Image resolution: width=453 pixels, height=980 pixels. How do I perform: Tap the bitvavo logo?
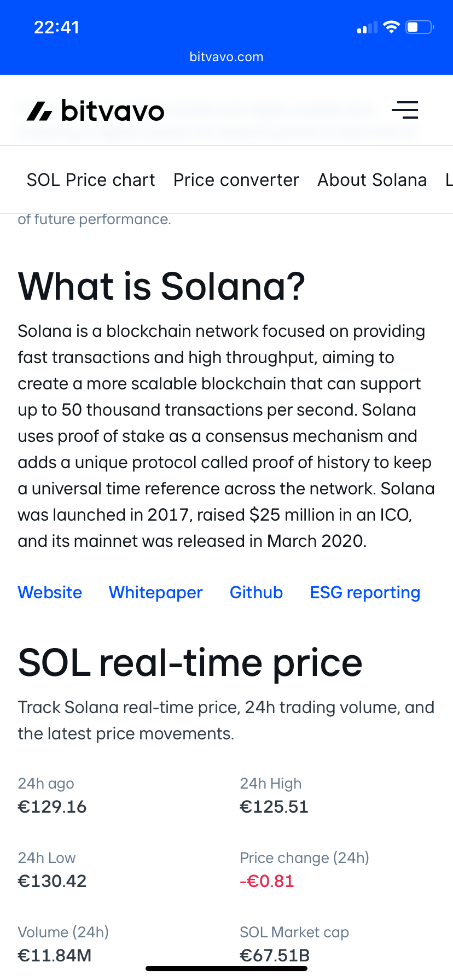tap(96, 111)
